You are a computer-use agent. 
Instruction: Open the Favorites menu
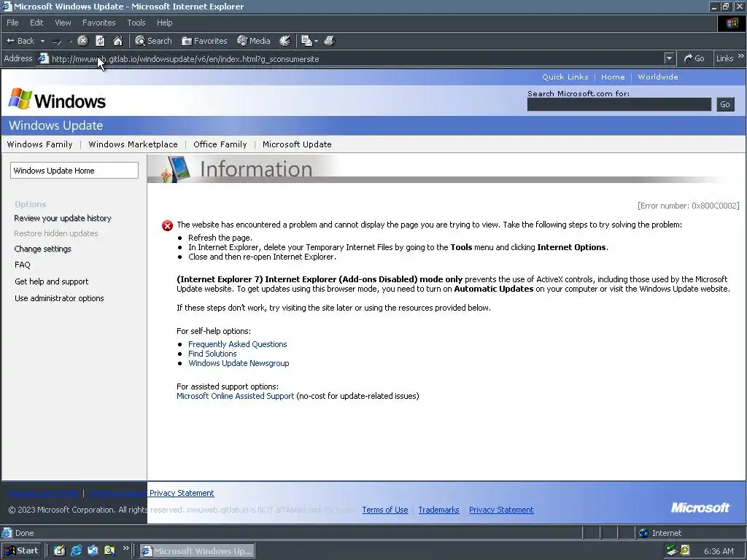98,23
